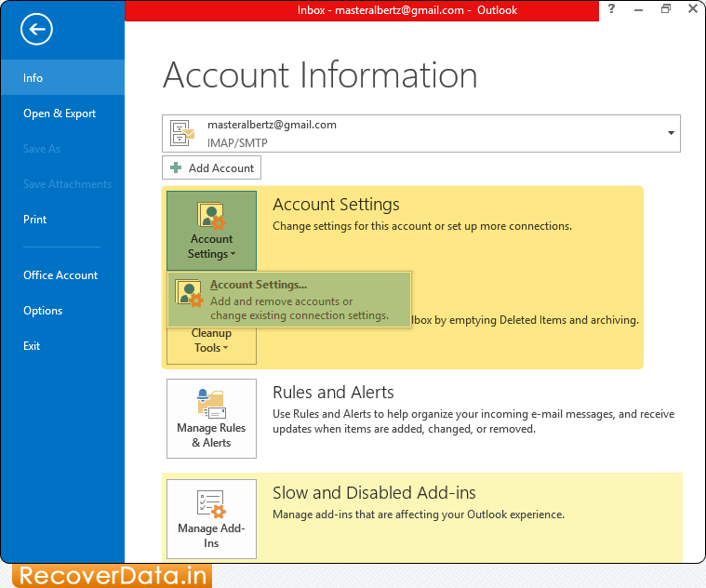Choose Exit to quit Outlook
This screenshot has width=706, height=588.
pyautogui.click(x=62, y=346)
